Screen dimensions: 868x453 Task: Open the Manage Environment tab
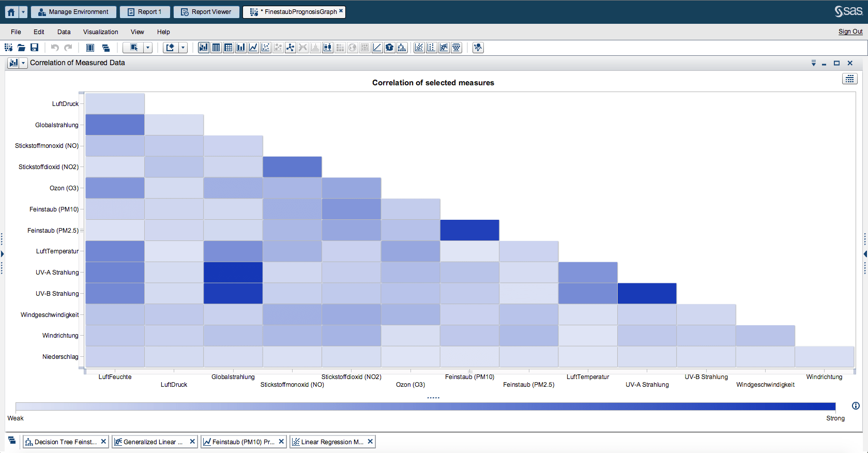(72, 12)
